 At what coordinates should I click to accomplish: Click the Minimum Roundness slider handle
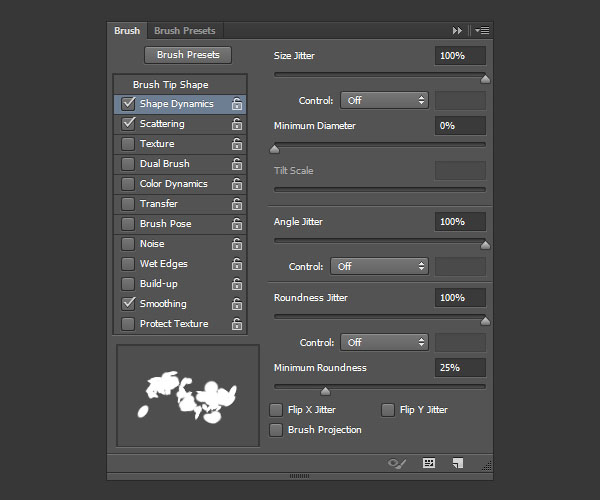(x=325, y=391)
